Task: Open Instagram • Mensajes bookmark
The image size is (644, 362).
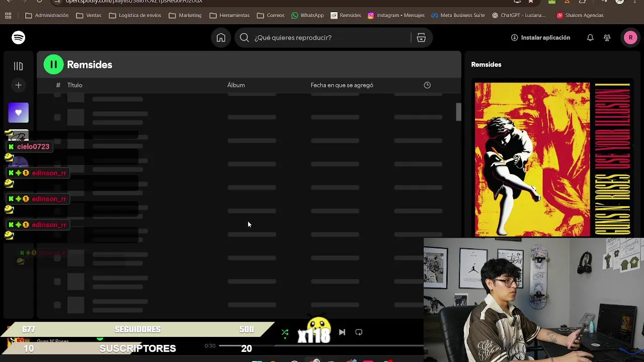Action: point(396,16)
